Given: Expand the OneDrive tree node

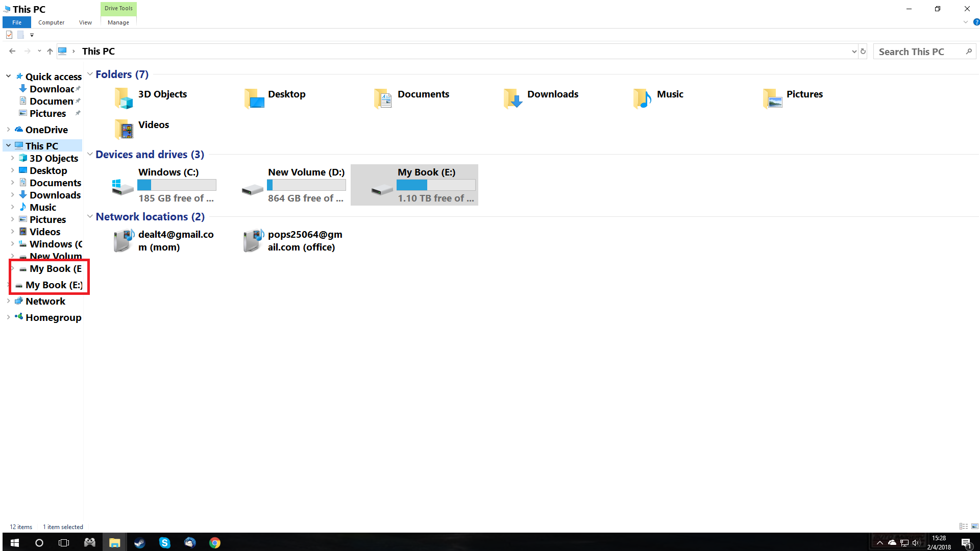Looking at the screenshot, I should pyautogui.click(x=9, y=130).
